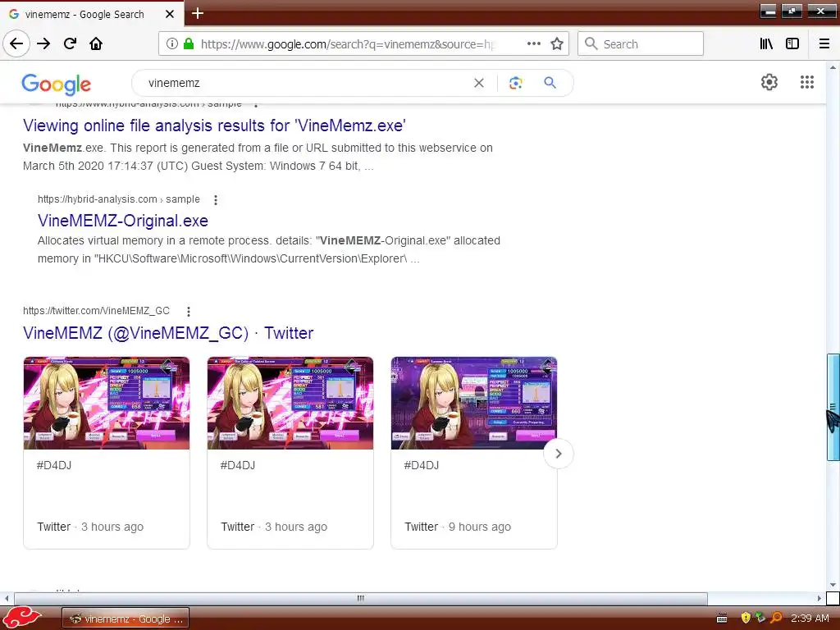Click the 'Twitter · 9 hours ago' label
The width and height of the screenshot is (840, 630).
click(x=458, y=527)
